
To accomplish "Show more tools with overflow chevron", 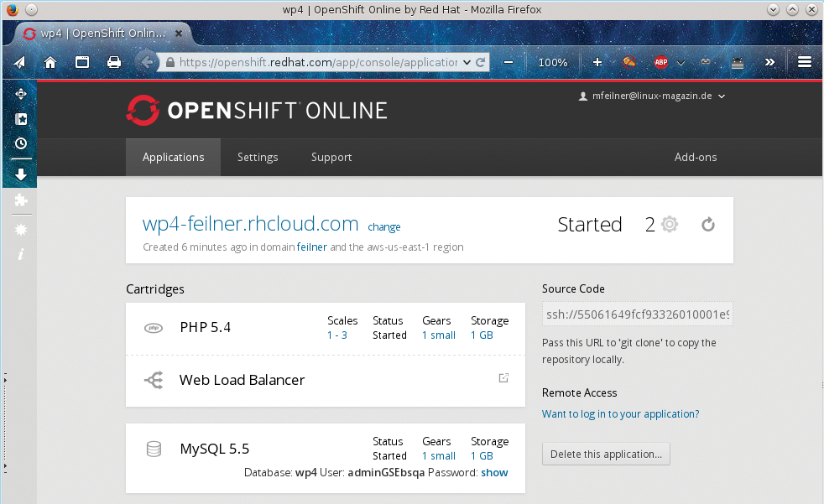I will pos(769,62).
